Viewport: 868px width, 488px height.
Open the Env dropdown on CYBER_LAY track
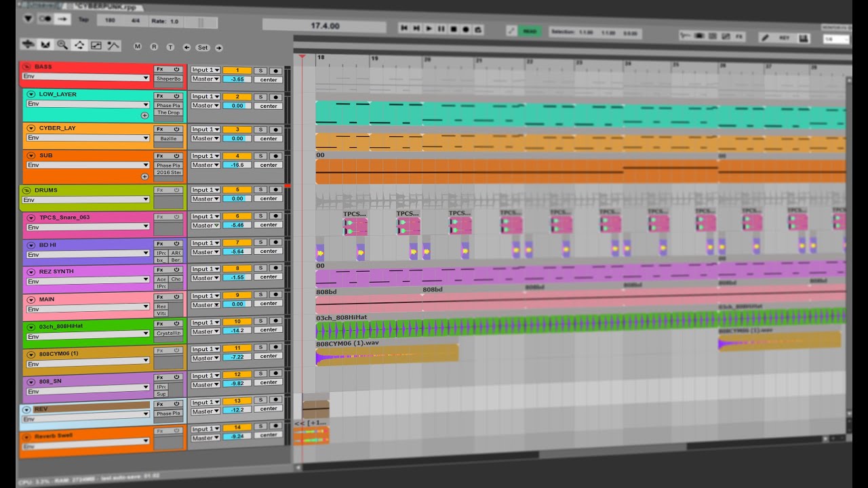pos(88,138)
